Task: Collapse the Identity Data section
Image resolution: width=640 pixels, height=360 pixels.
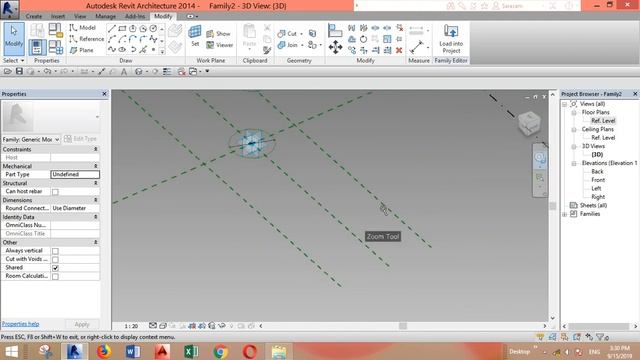Action: coord(96,217)
